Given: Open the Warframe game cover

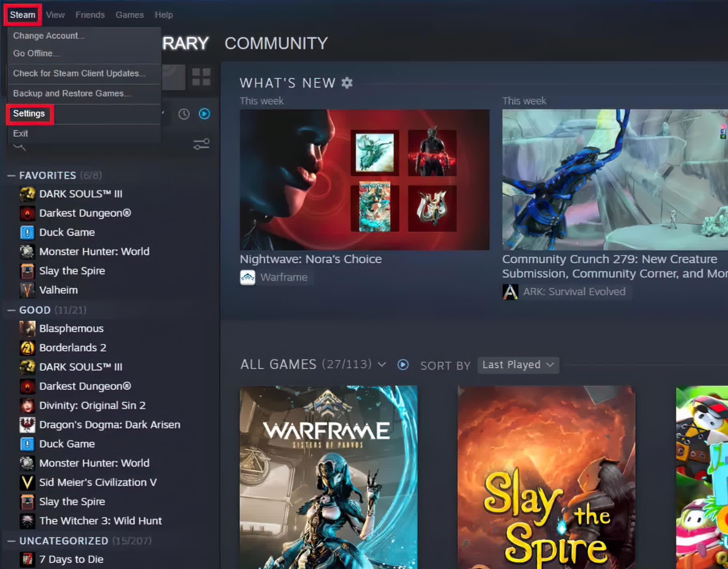Looking at the screenshot, I should click(x=328, y=477).
